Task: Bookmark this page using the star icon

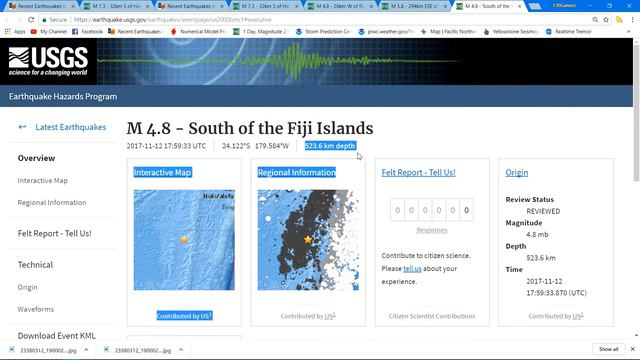Action: pos(606,19)
